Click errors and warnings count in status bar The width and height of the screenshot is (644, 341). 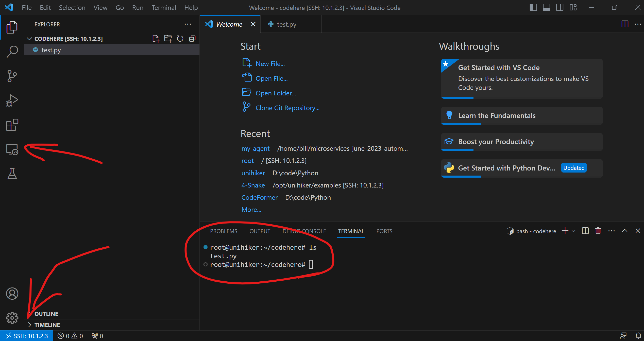coord(70,336)
